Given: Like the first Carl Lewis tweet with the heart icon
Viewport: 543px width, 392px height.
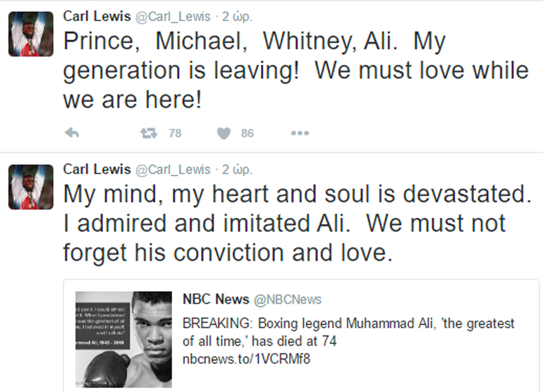Looking at the screenshot, I should pyautogui.click(x=224, y=133).
